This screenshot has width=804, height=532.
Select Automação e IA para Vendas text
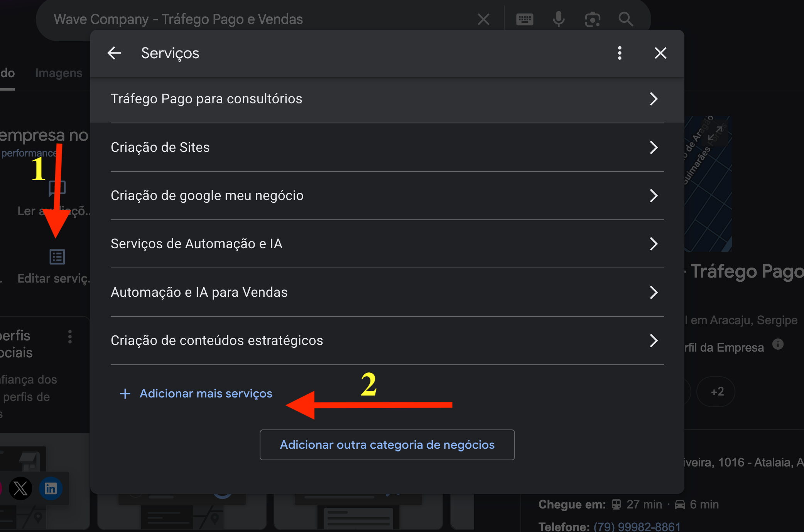[199, 292]
